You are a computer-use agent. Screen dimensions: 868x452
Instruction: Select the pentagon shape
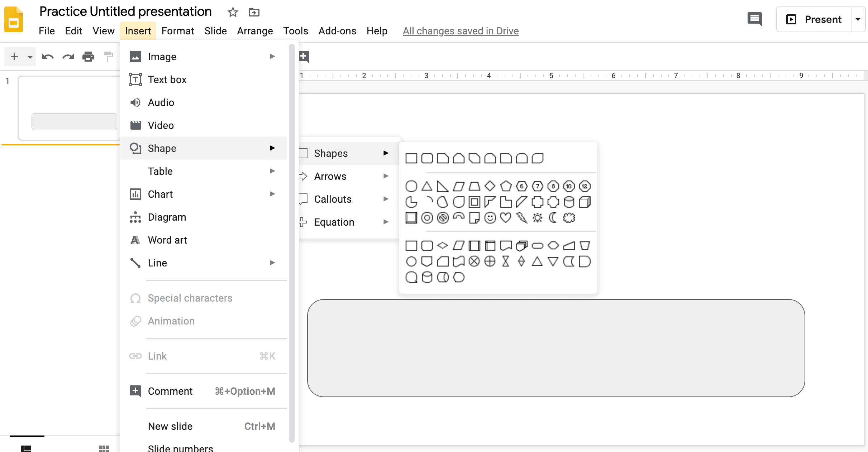click(506, 186)
